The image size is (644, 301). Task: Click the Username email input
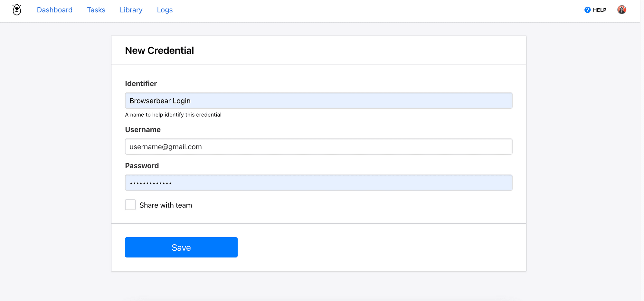pyautogui.click(x=318, y=146)
